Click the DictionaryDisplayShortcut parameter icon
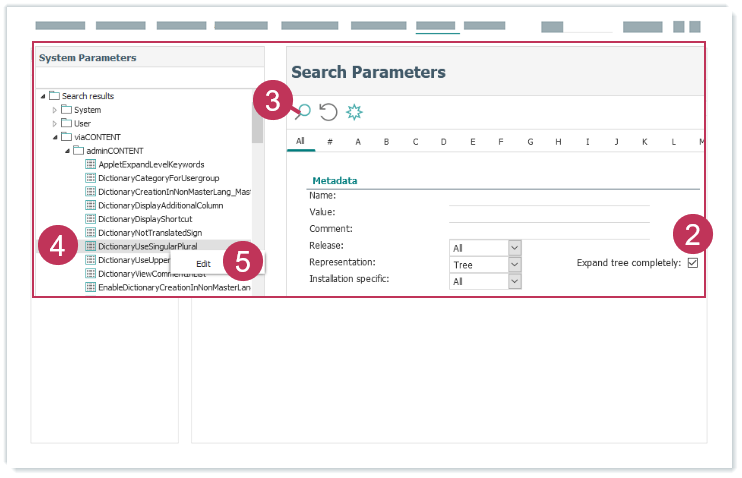 click(x=90, y=218)
